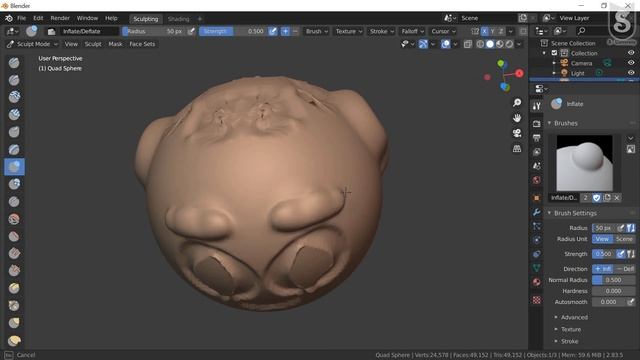Click the header Add direction plus button
This screenshot has width=640, height=360.
click(285, 31)
